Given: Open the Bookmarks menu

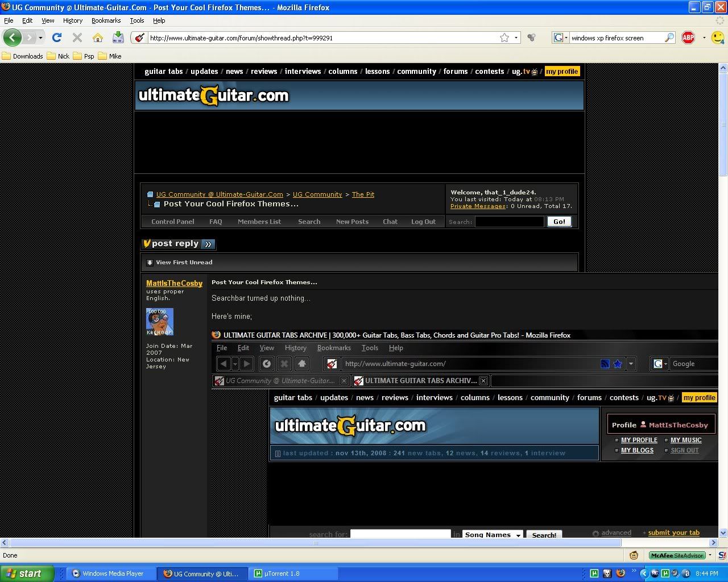Looking at the screenshot, I should 106,20.
